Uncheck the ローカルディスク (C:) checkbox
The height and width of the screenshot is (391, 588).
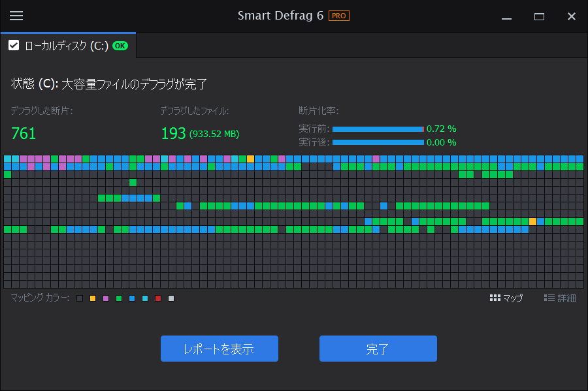(14, 45)
